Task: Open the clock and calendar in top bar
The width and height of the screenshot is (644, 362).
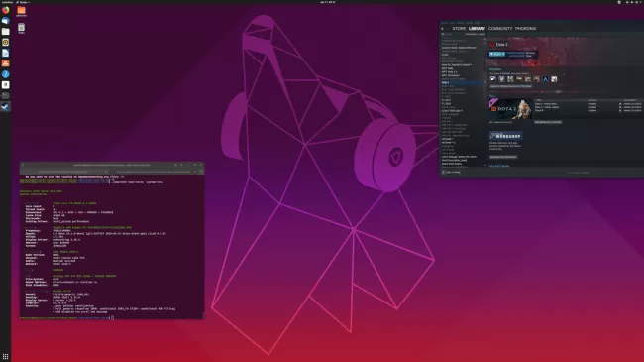Action: [327, 2]
